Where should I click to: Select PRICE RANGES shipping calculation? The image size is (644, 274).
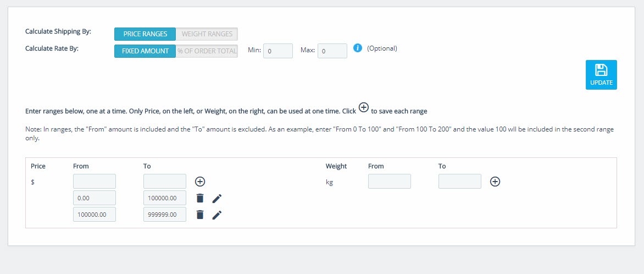click(145, 34)
